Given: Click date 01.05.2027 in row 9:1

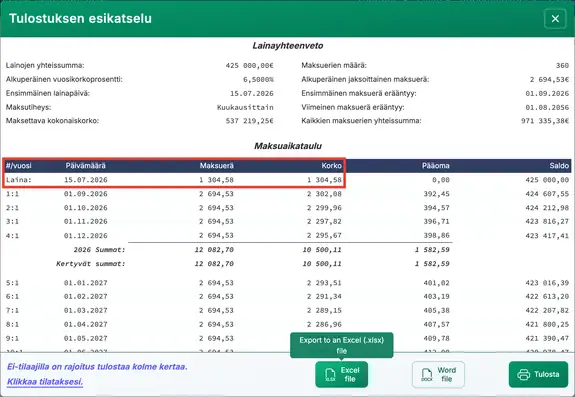Looking at the screenshot, I should click(85, 338).
